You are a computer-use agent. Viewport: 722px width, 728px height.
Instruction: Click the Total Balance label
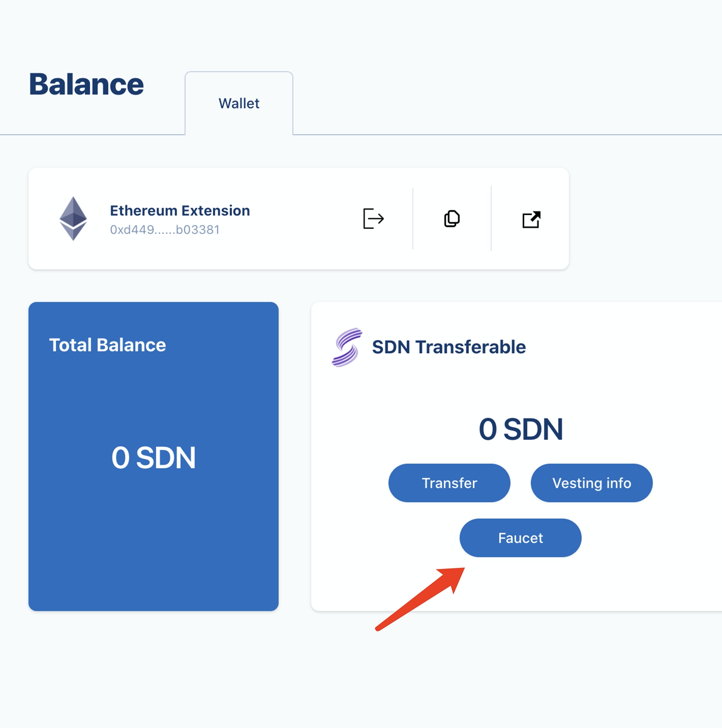coord(107,345)
